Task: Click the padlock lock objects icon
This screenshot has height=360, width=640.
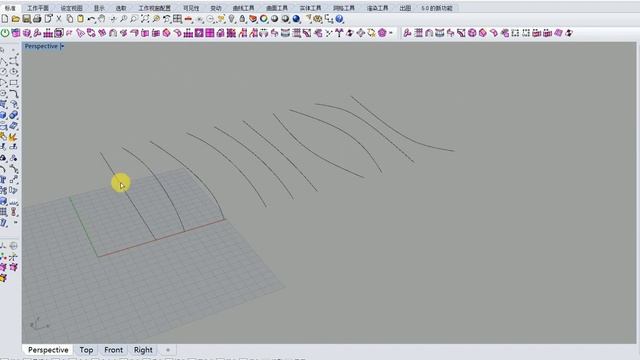Action: (x=242, y=19)
